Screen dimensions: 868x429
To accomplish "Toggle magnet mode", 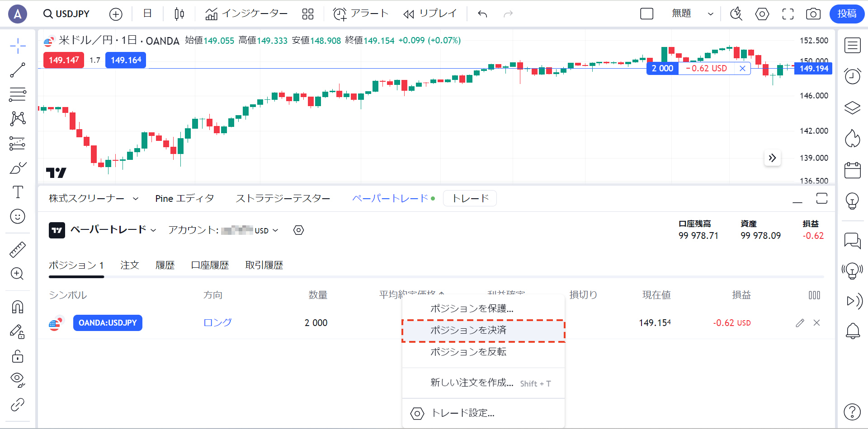I will (x=18, y=307).
